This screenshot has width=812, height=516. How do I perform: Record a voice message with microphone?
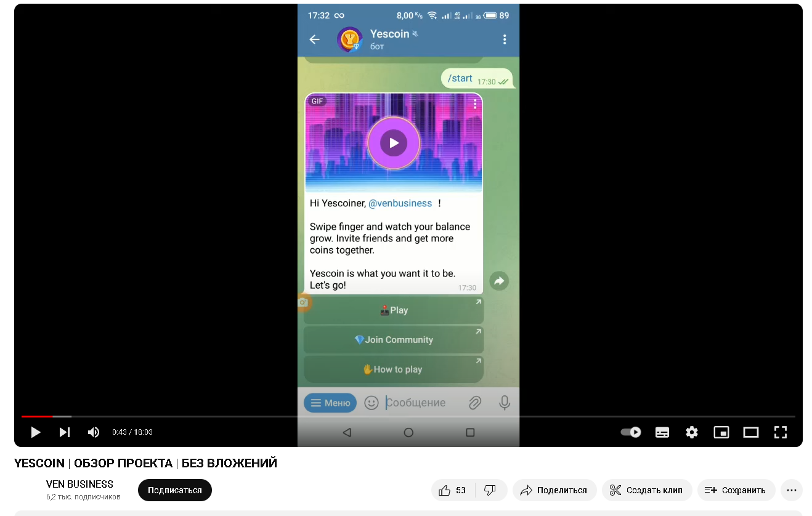tap(505, 403)
